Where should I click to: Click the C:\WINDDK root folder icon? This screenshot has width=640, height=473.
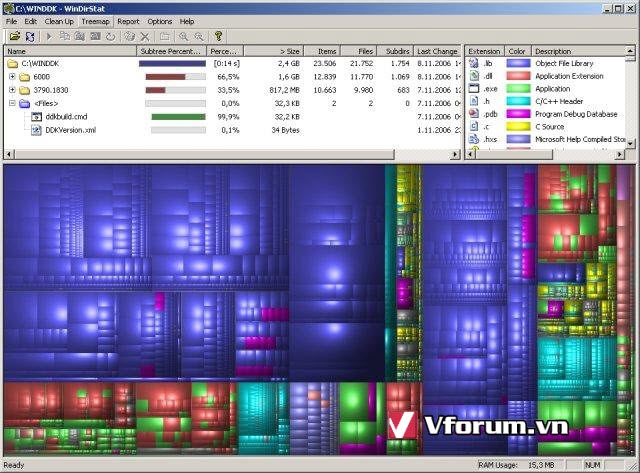(13, 63)
